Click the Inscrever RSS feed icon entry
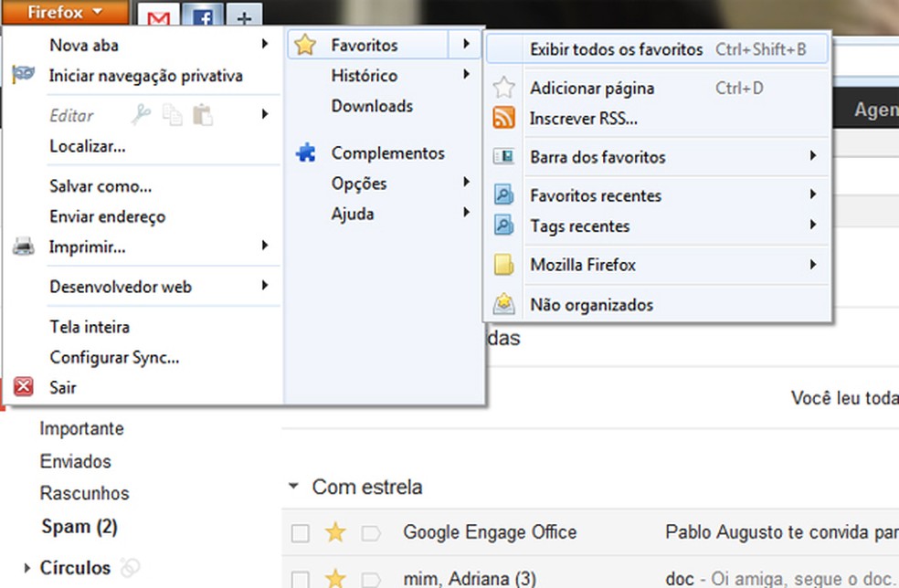The width and height of the screenshot is (899, 588). pos(503,119)
